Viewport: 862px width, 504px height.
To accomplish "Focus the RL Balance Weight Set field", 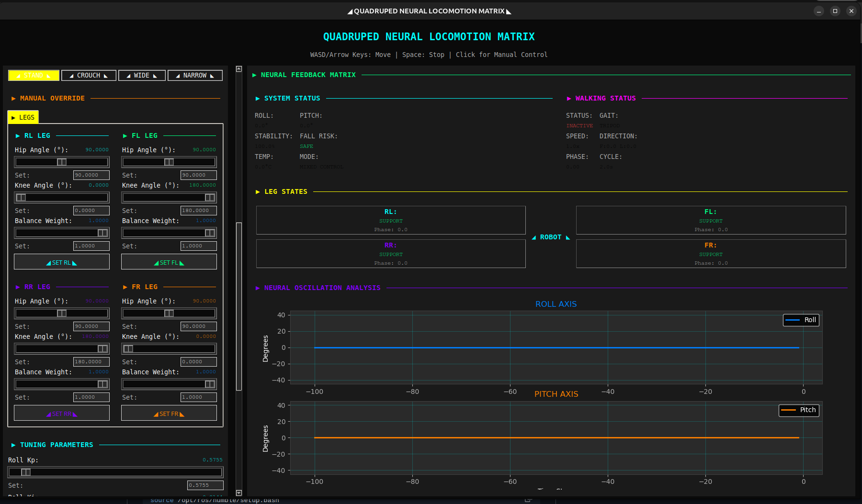I will point(91,246).
